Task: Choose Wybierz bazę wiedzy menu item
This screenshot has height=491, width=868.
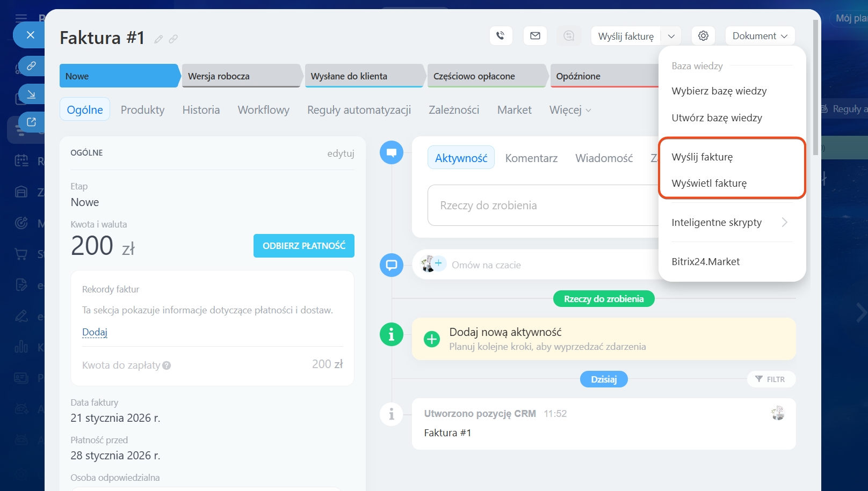Action: point(719,91)
